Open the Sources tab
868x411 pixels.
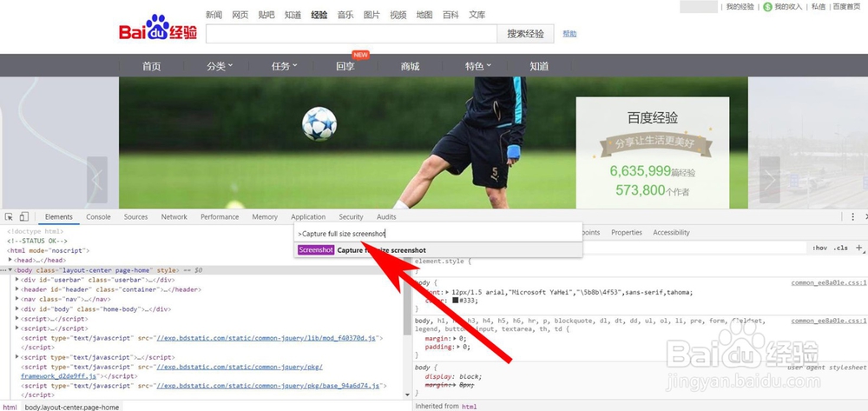(x=135, y=216)
